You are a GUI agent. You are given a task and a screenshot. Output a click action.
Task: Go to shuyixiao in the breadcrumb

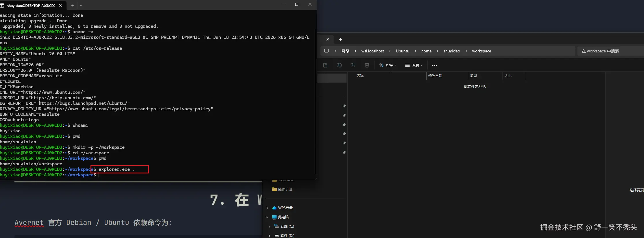pyautogui.click(x=452, y=51)
